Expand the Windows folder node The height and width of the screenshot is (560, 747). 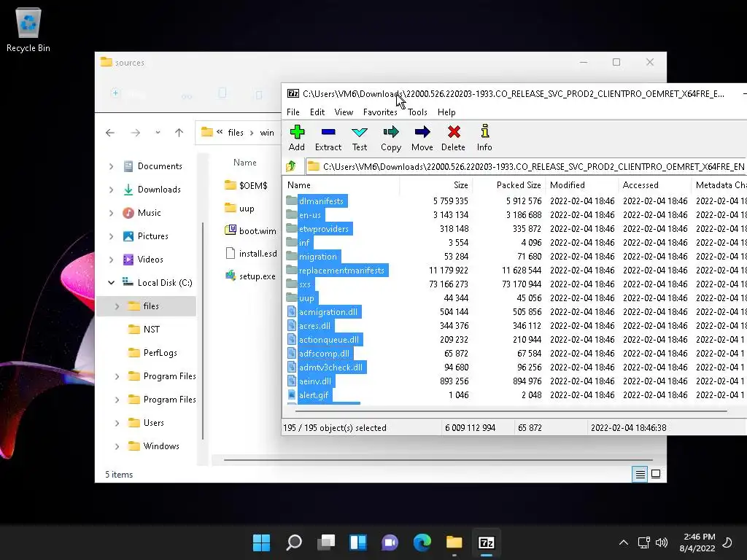[117, 446]
